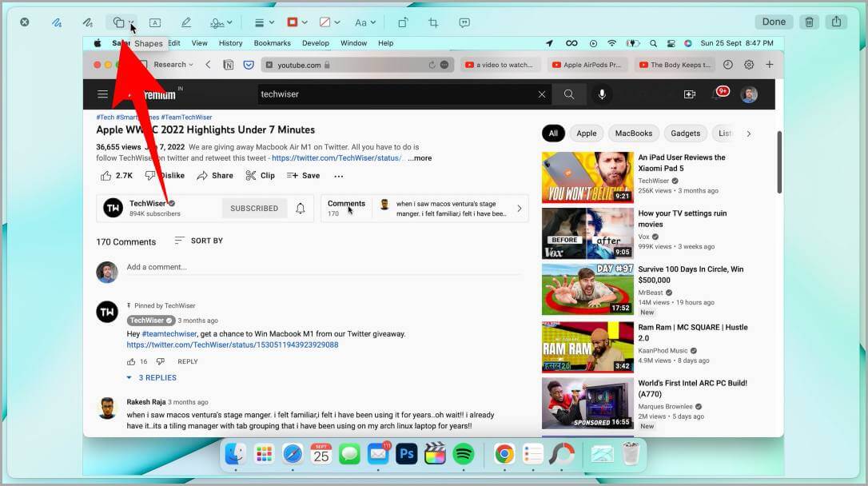The image size is (868, 486).
Task: Select the Sketch tool in Markup toolbar
Action: click(x=57, y=22)
